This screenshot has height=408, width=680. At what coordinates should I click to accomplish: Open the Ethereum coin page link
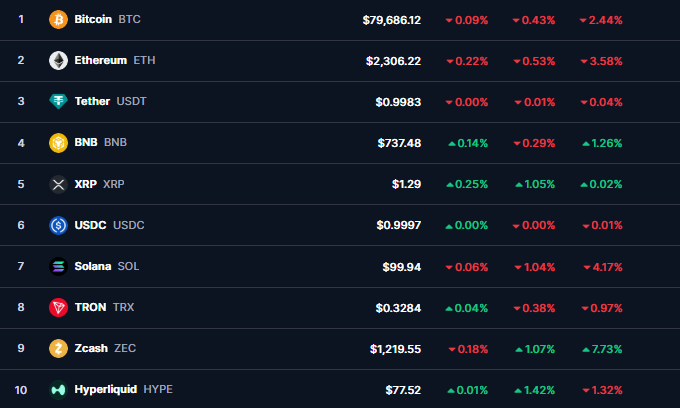click(x=101, y=60)
